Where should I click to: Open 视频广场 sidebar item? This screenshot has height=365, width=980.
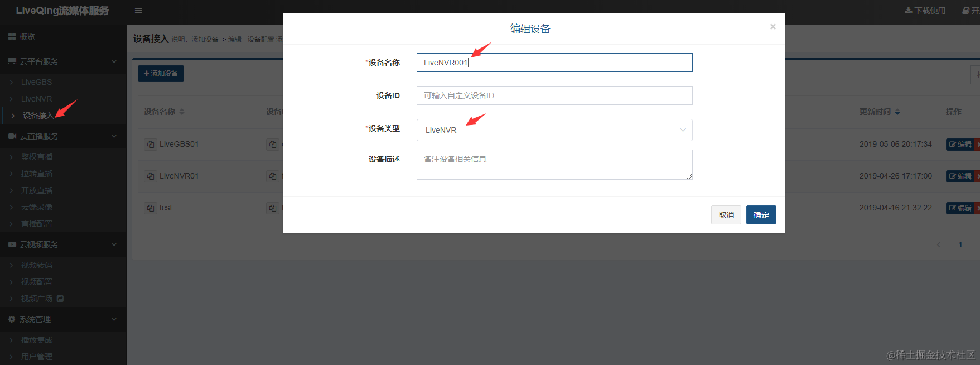pos(37,299)
